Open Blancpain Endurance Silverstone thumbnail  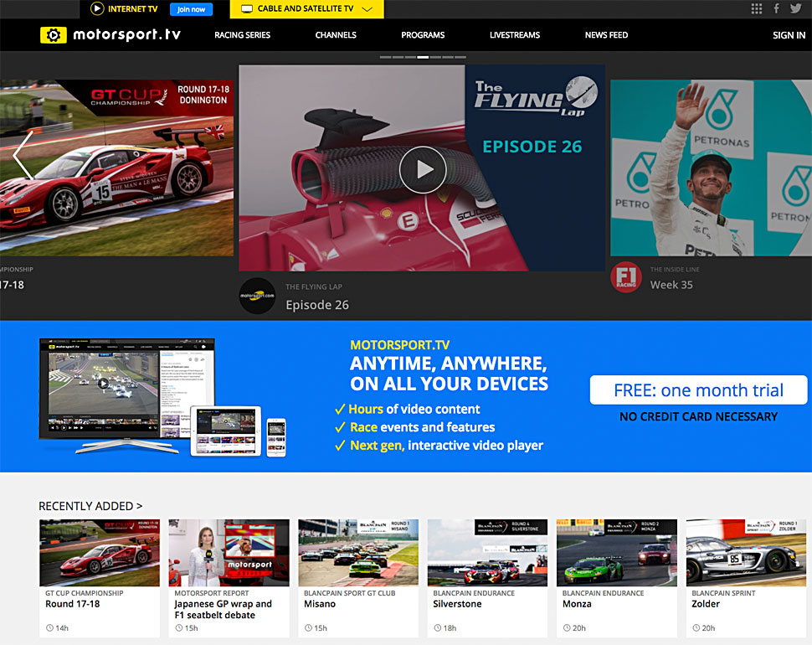click(487, 553)
